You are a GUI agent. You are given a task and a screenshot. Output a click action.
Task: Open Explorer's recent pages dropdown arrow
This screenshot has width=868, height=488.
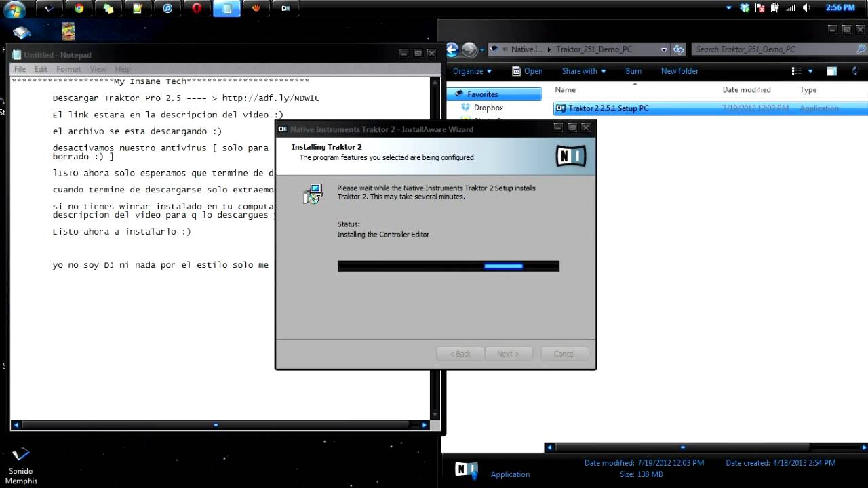click(x=481, y=49)
